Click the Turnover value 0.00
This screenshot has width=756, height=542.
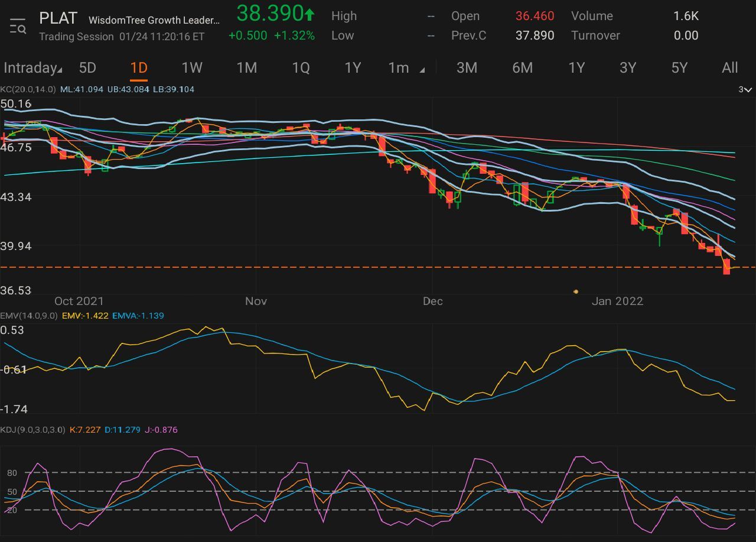point(686,35)
